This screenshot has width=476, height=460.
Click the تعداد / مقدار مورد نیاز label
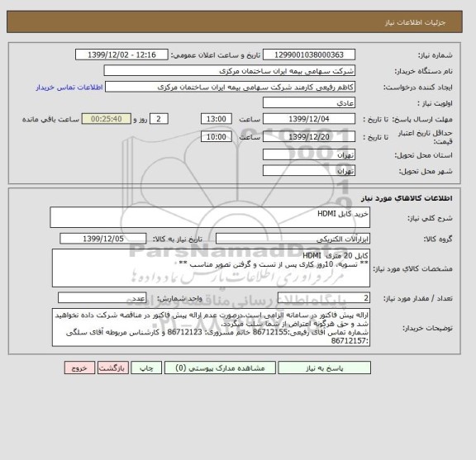pyautogui.click(x=417, y=299)
